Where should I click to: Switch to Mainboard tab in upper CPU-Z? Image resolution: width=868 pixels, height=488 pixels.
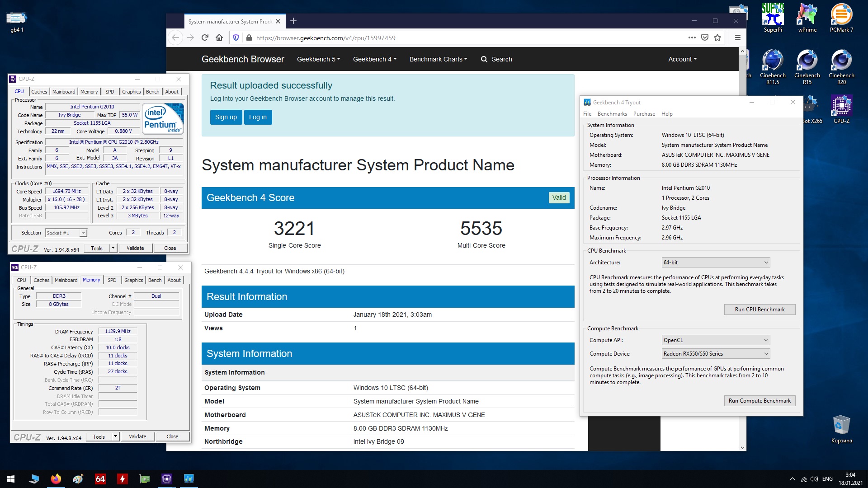point(64,92)
